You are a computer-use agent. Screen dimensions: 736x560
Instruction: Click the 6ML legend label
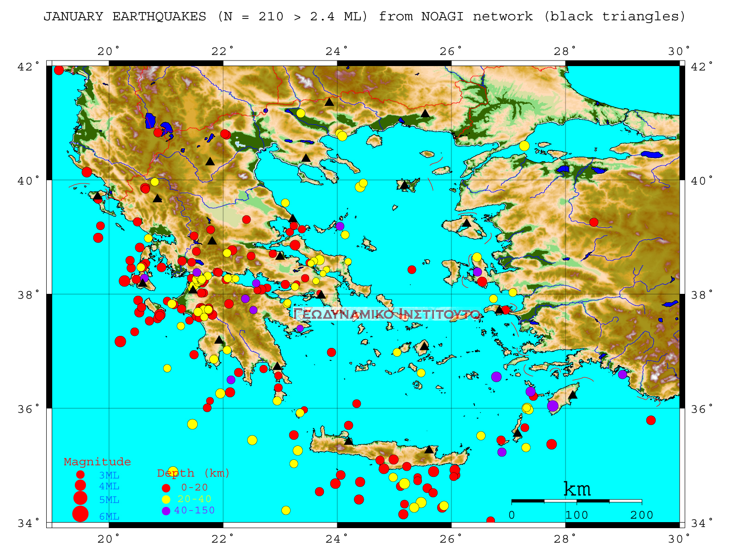pos(109,517)
